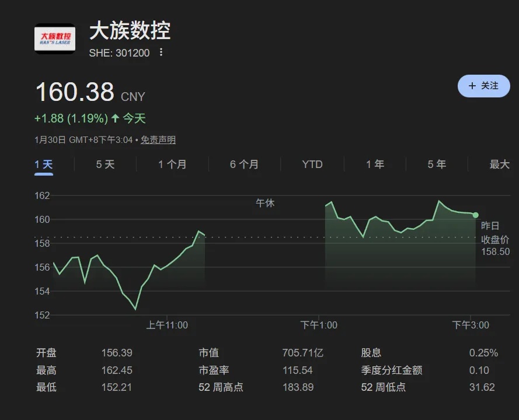Click the +1.88 (1.19%) change value

[71, 118]
